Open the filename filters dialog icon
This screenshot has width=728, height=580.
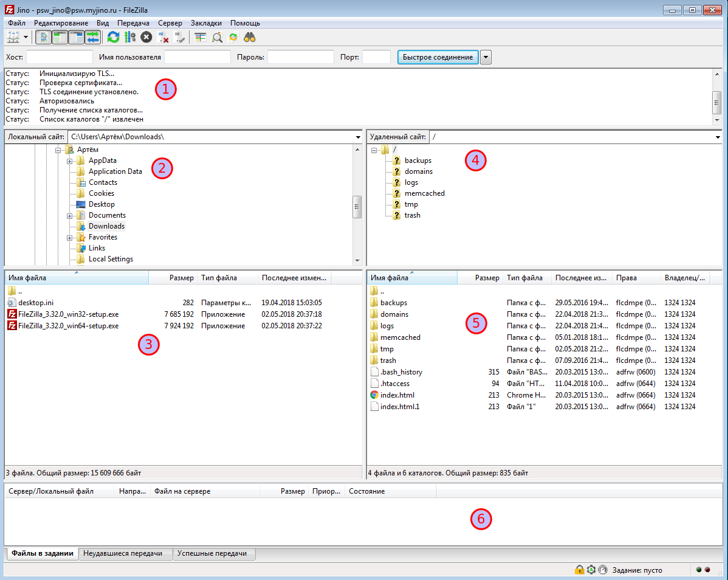pyautogui.click(x=200, y=37)
